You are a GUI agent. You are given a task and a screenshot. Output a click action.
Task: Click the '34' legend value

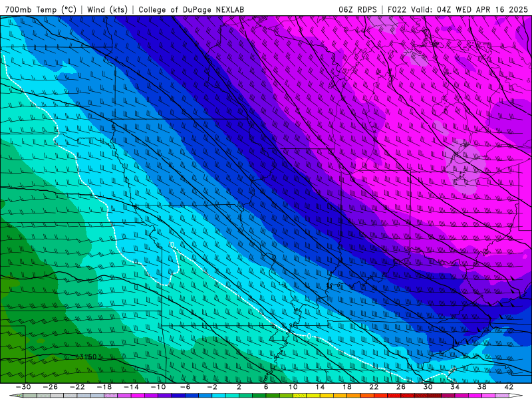coord(455,387)
